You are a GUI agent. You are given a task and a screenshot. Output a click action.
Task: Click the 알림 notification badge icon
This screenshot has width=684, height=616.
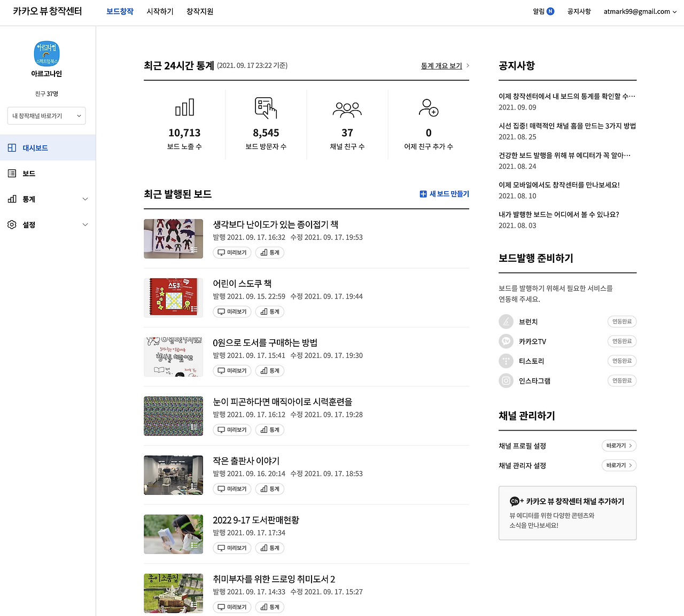(550, 11)
